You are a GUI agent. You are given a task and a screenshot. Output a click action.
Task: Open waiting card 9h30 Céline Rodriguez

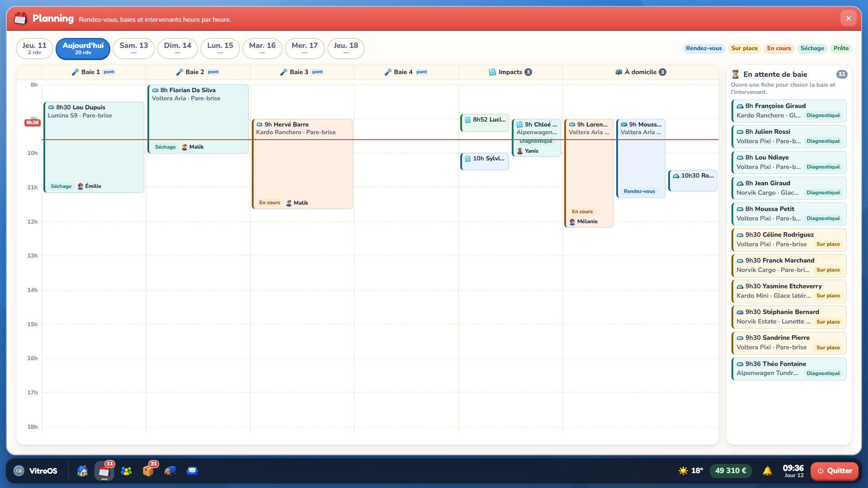pos(789,239)
